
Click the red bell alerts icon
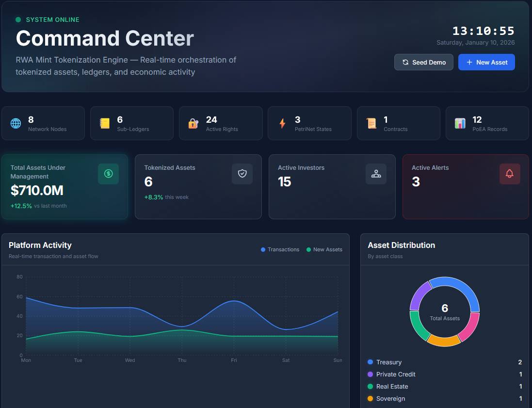(x=510, y=174)
